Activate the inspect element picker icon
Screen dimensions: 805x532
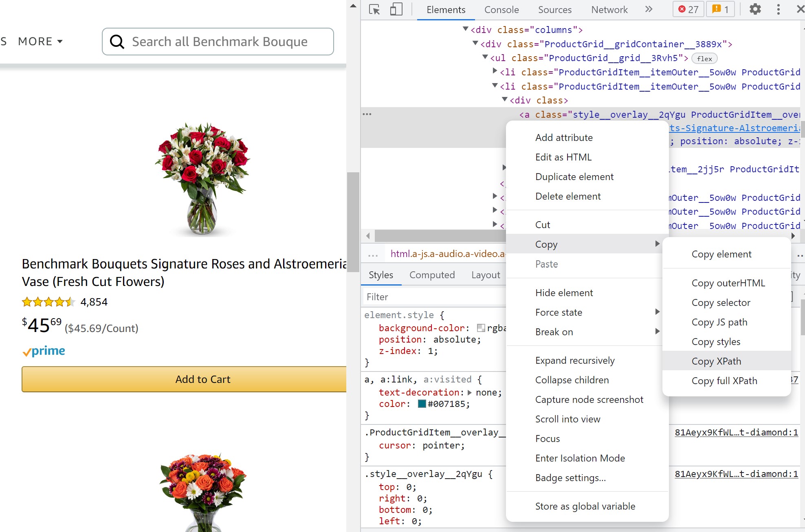(374, 9)
